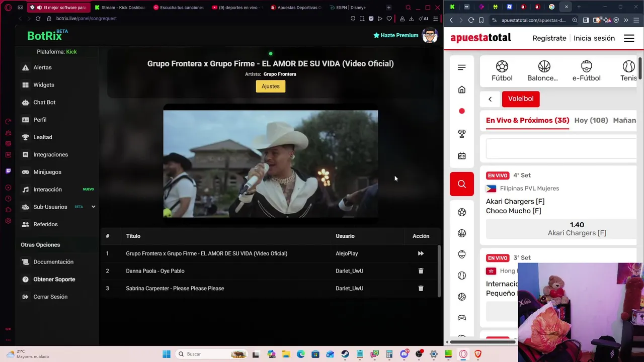
Task: Open the Lealtad trophy section
Action: [42, 137]
